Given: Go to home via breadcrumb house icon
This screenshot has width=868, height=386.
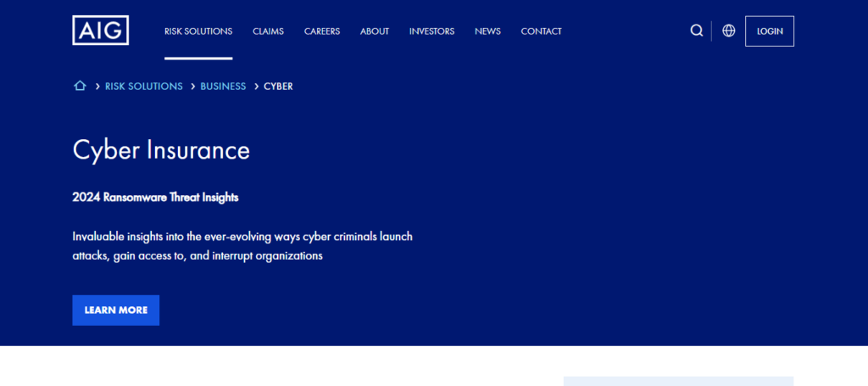Looking at the screenshot, I should tap(80, 86).
